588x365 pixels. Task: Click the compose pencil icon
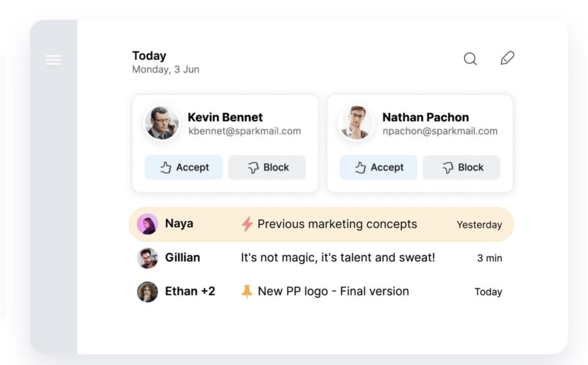point(508,58)
